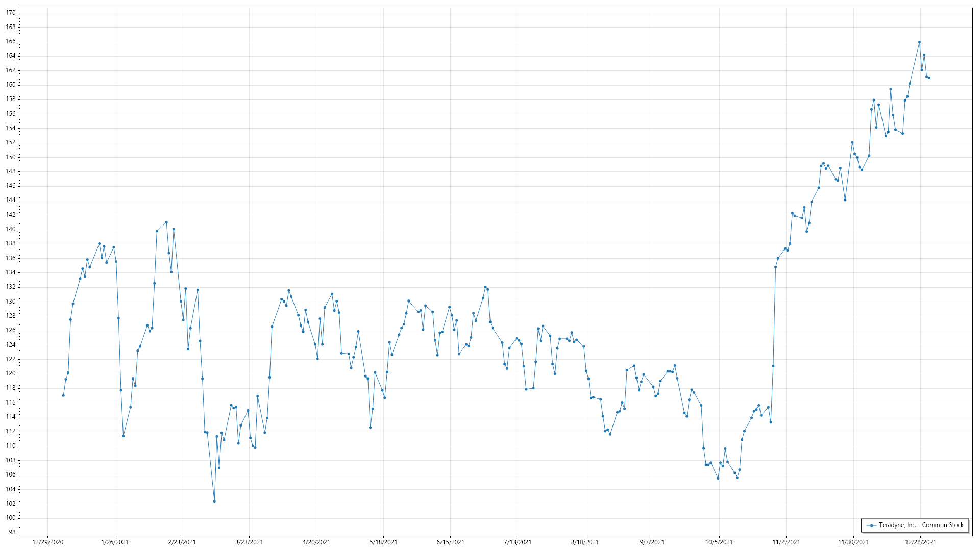Click the 170 label on the y-axis
Screen dimensions: 980x551
click(11, 13)
